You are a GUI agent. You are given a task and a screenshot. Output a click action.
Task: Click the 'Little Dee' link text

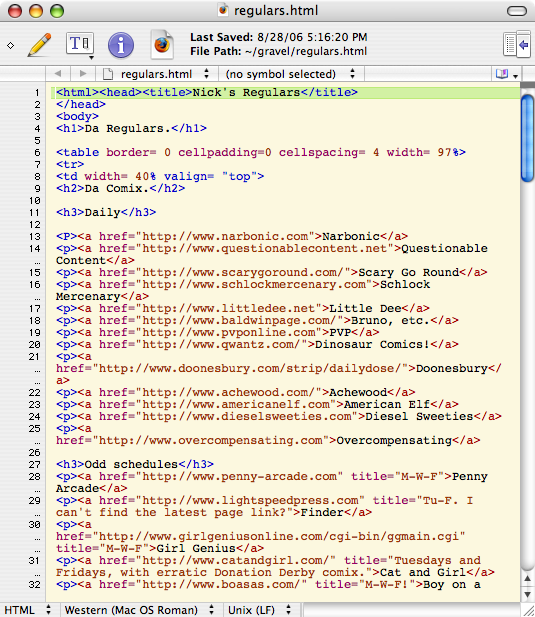365,308
